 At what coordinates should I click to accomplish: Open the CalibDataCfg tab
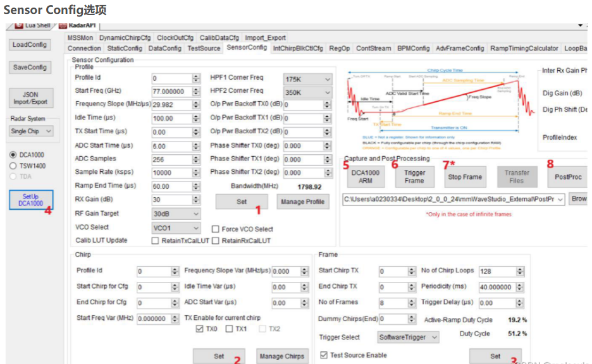click(x=219, y=38)
